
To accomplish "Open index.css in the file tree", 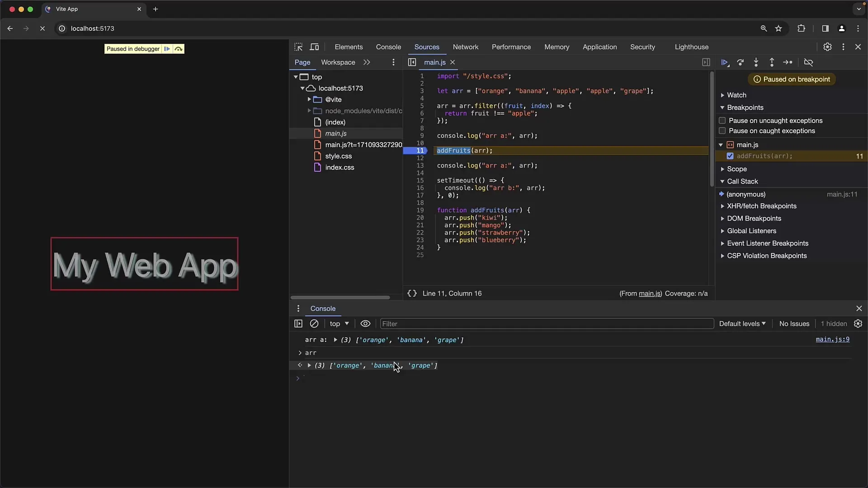I will 340,168.
